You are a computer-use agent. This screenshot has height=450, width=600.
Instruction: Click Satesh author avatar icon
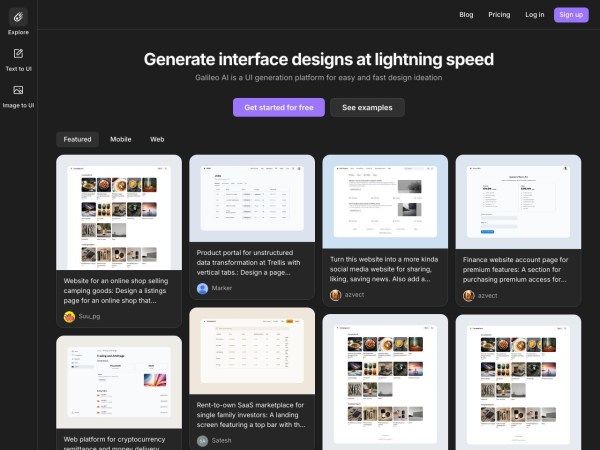(x=202, y=440)
